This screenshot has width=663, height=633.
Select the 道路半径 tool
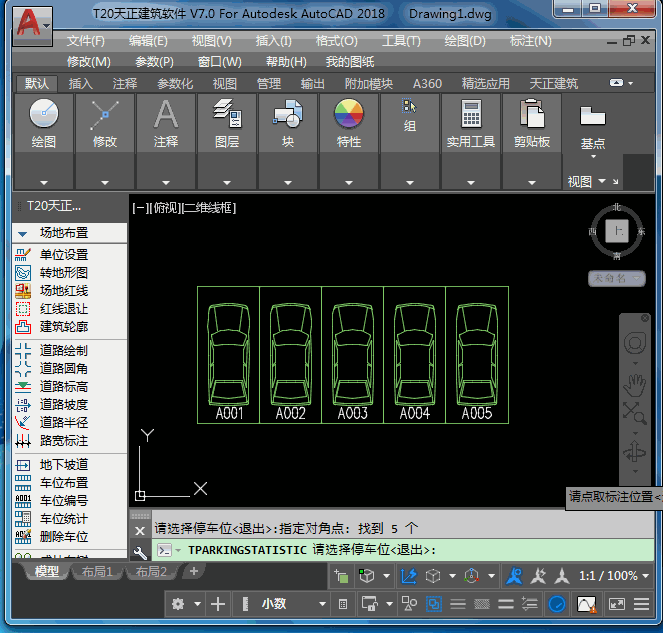tap(64, 422)
